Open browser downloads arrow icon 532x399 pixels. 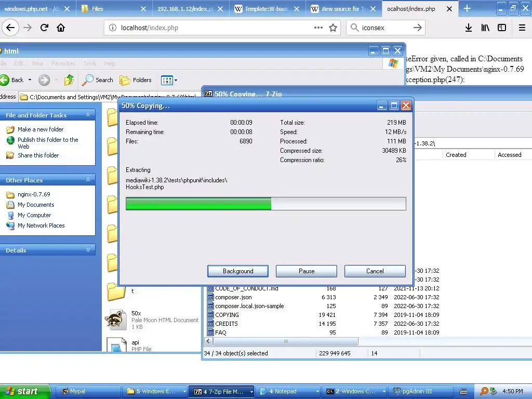[x=469, y=28]
